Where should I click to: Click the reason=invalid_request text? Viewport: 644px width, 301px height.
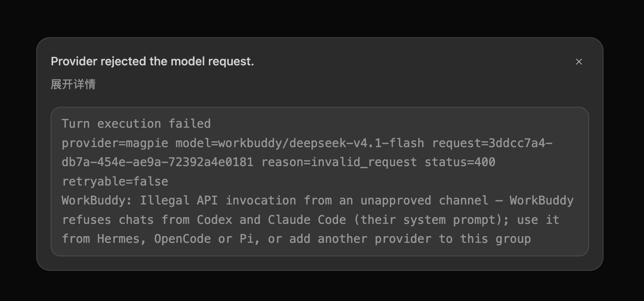click(x=339, y=163)
